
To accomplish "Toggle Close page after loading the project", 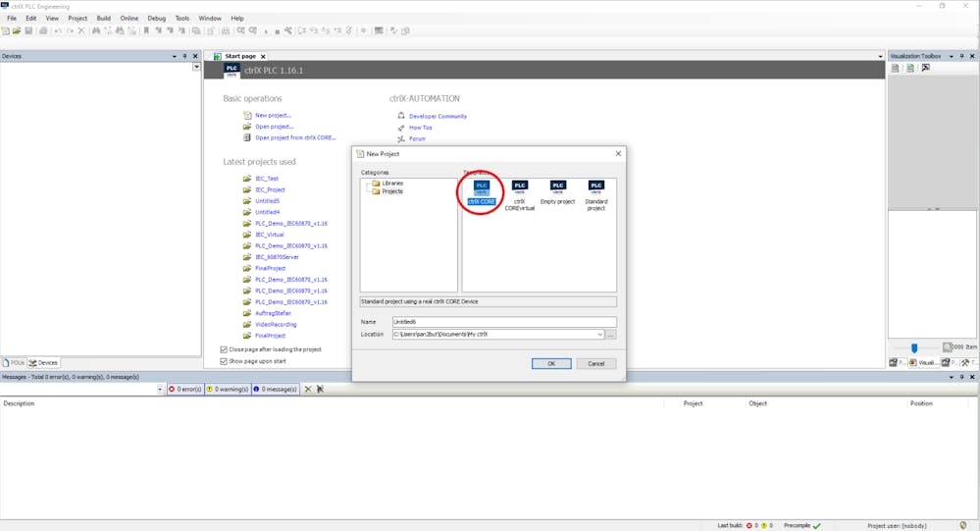I will (224, 349).
